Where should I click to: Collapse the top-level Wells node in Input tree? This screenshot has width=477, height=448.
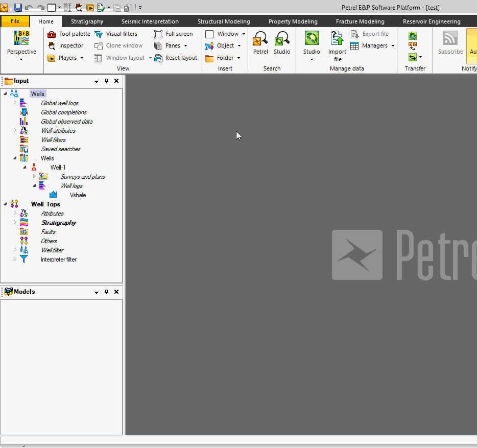pos(5,94)
